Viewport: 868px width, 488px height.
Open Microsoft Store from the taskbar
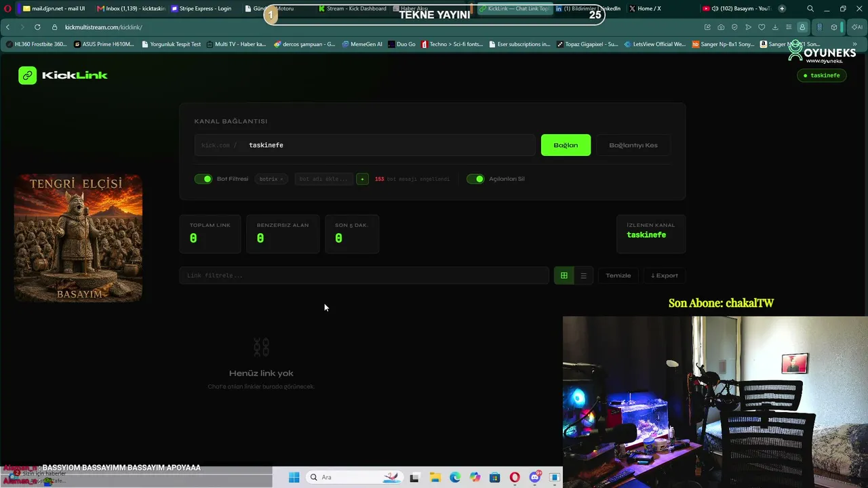[x=495, y=477]
